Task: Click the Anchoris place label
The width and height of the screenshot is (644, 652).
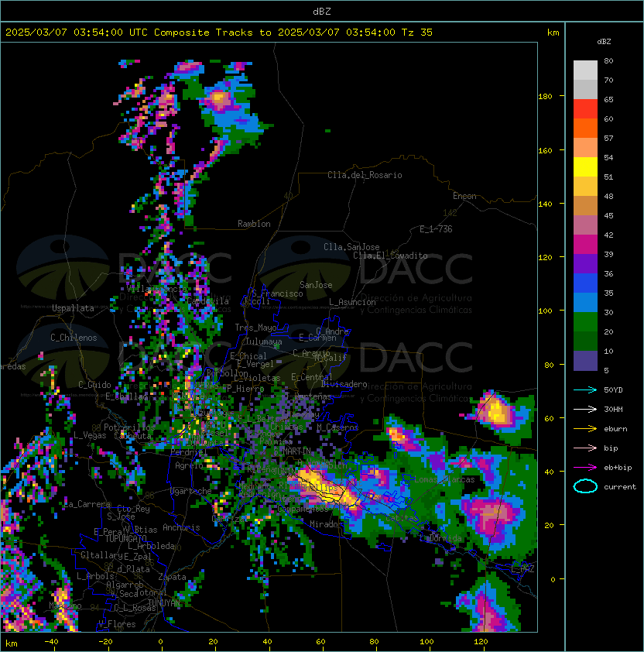Action: [181, 527]
